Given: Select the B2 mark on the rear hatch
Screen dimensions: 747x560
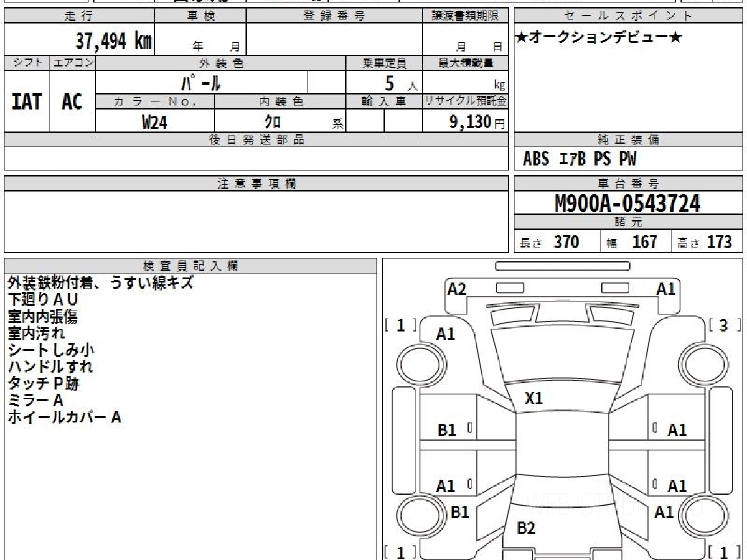Looking at the screenshot, I should tap(527, 528).
